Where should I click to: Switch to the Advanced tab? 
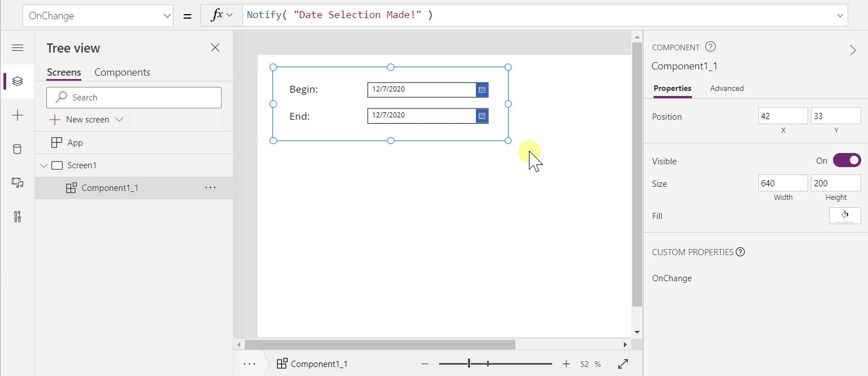[727, 88]
